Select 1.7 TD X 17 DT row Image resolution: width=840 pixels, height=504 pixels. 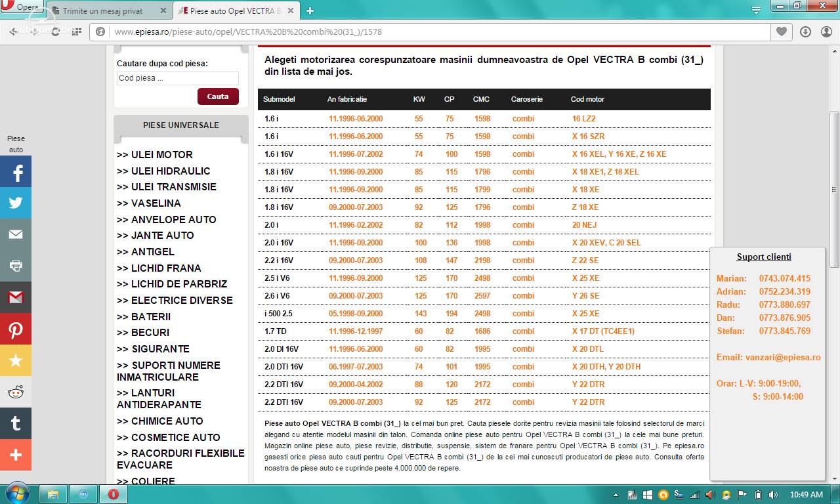tap(484, 331)
